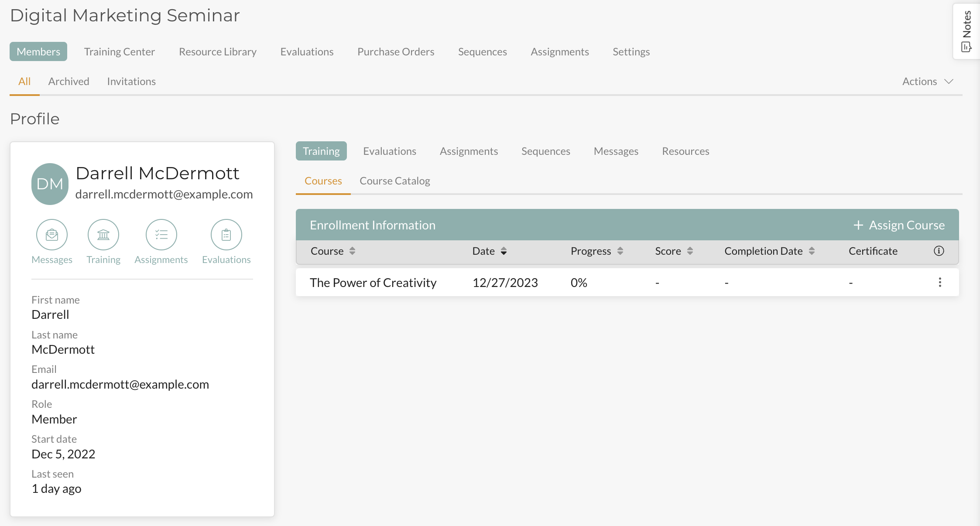Toggle sort order on the Progress column
Viewport: 980px width, 526px height.
(620, 251)
